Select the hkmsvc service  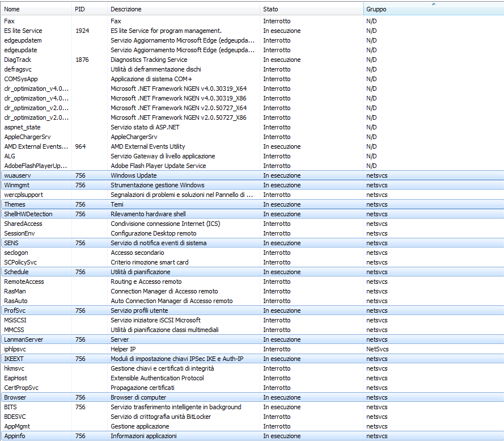(x=14, y=369)
